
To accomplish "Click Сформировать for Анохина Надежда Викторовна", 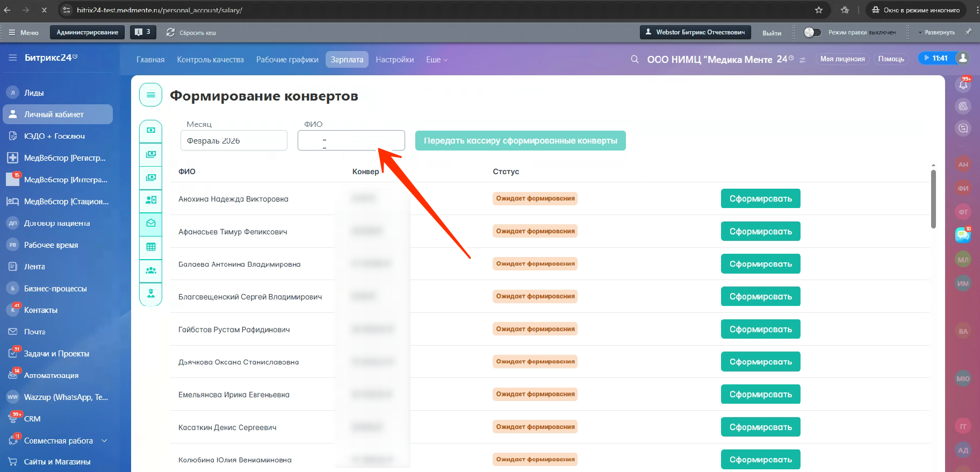I will point(760,199).
